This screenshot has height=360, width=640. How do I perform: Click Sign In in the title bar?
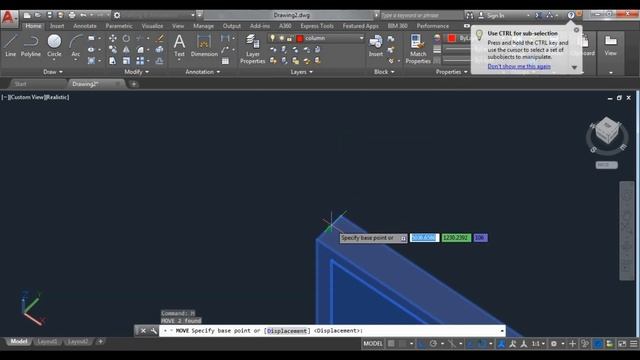tap(496, 16)
